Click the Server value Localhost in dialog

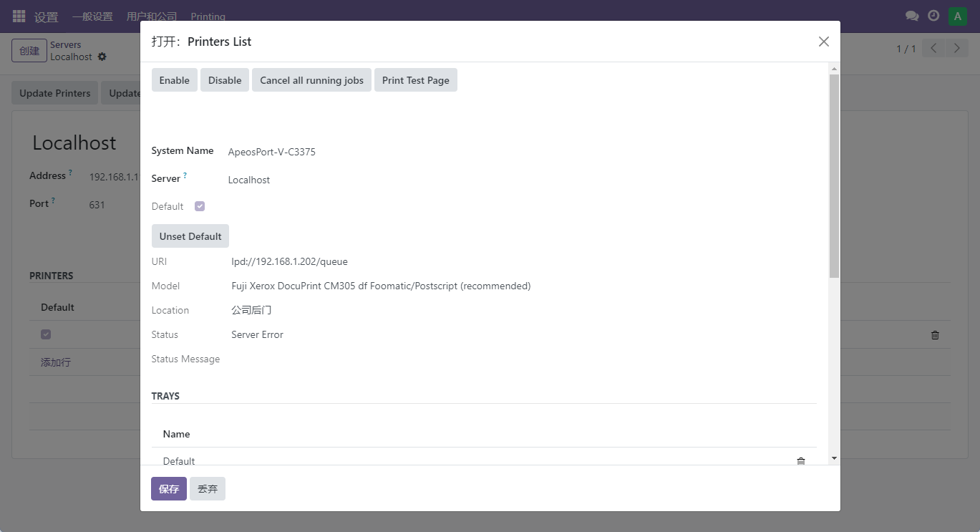249,180
